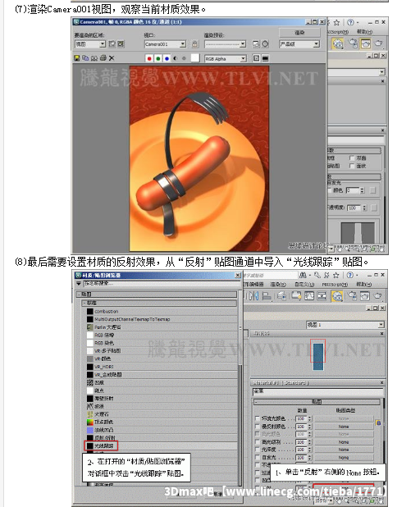Image resolution: width=420 pixels, height=507 pixels.
Task: Click the material name field in slate editor
Action: (317, 392)
